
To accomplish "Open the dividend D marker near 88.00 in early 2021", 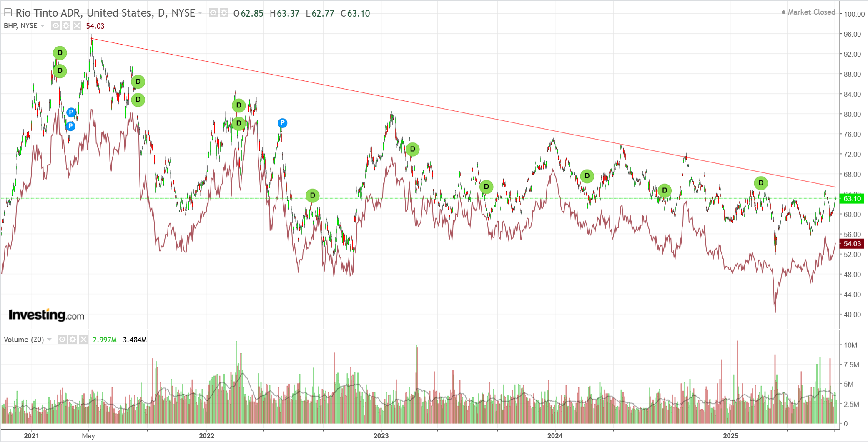I will (60, 71).
